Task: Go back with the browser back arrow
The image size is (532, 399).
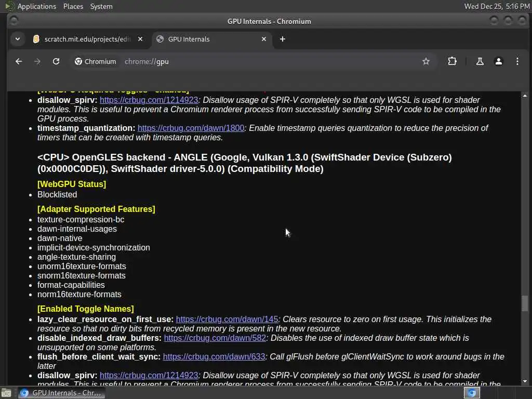Action: pos(19,61)
